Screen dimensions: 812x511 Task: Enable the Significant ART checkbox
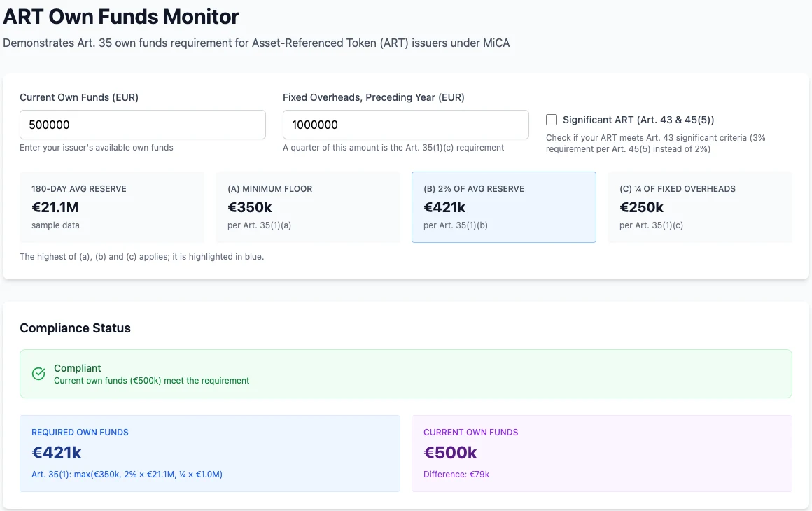552,120
